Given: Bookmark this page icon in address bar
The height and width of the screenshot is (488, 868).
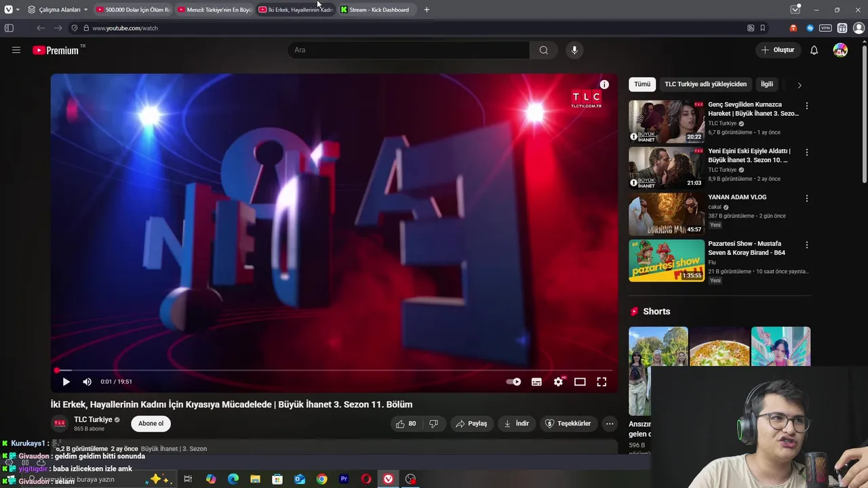Looking at the screenshot, I should 763,28.
